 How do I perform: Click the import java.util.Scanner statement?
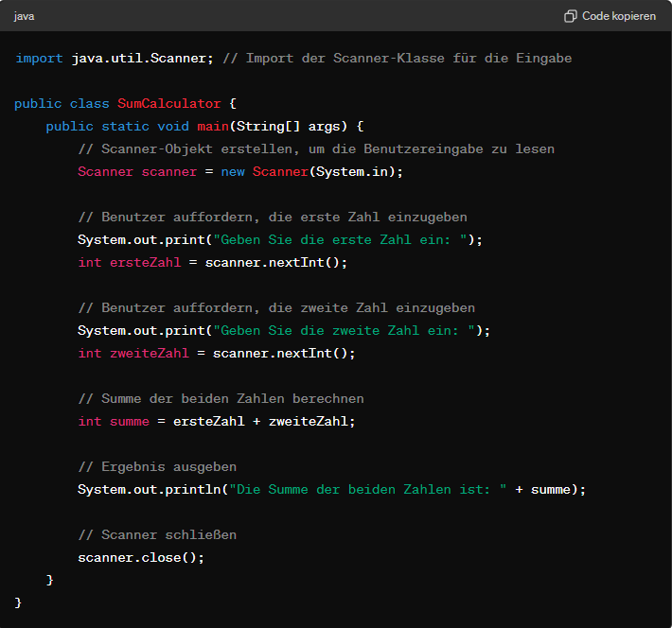115,59
